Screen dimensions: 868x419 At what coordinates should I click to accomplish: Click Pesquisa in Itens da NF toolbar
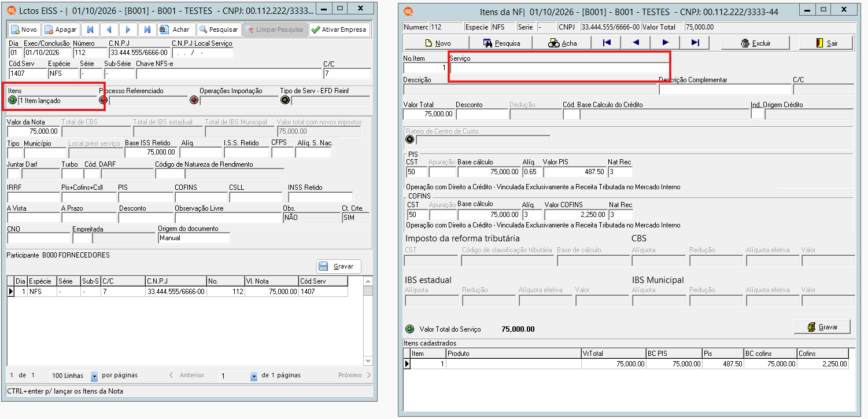tap(501, 43)
